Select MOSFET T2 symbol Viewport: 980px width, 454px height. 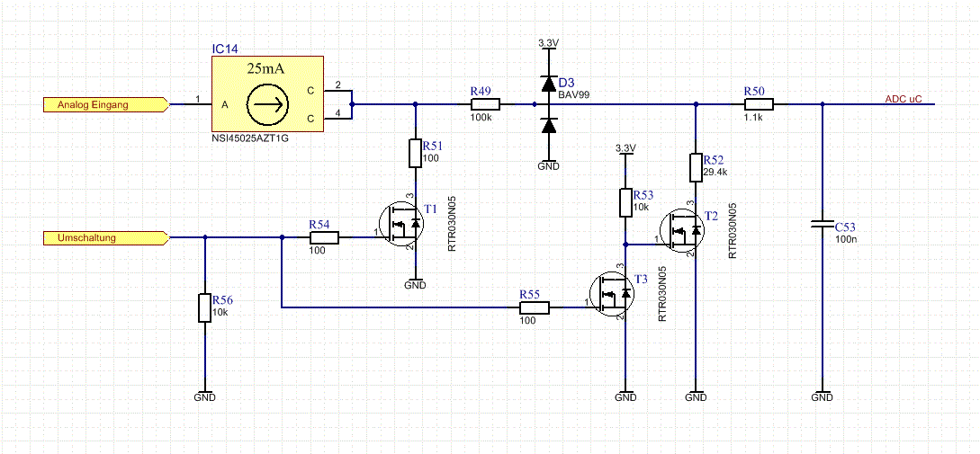click(x=682, y=229)
